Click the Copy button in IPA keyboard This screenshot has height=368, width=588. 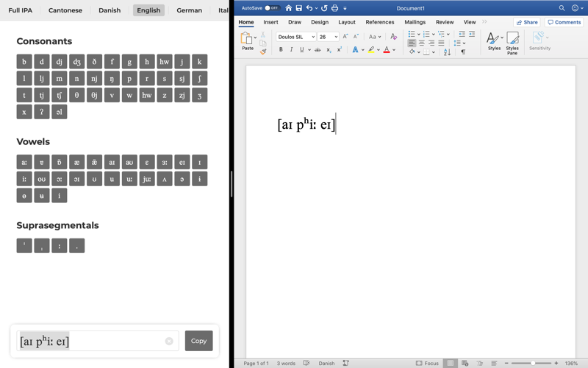pos(198,341)
